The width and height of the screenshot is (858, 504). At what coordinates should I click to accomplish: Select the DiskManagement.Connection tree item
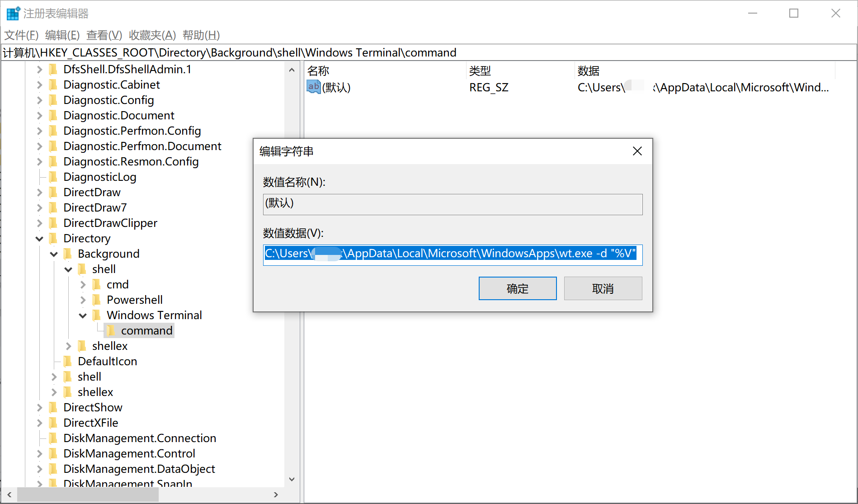click(x=139, y=438)
